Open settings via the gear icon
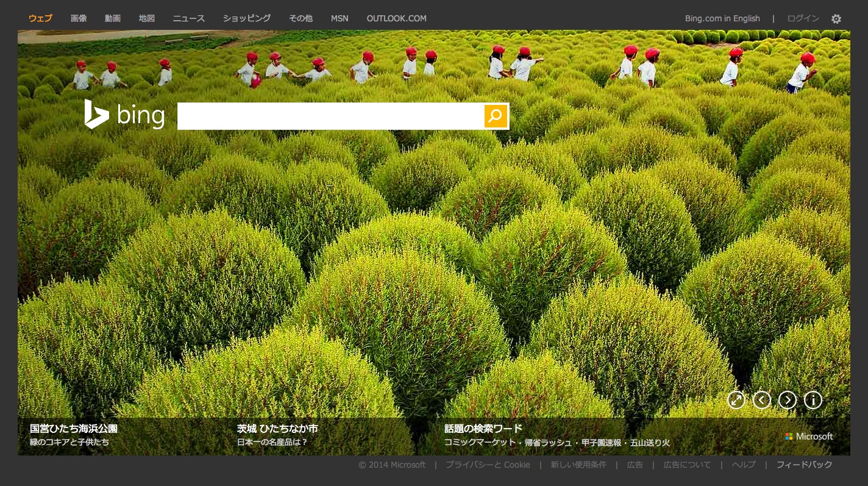This screenshot has height=486, width=868. pyautogui.click(x=836, y=19)
